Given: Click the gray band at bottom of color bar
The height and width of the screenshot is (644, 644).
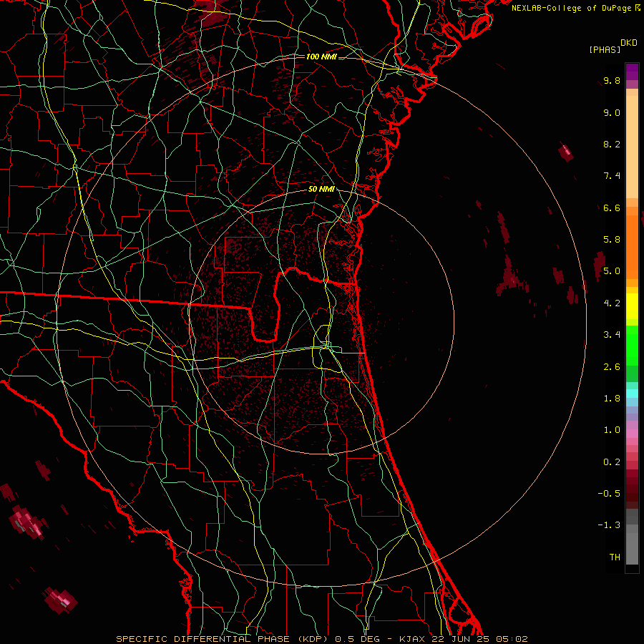Looking at the screenshot, I should (632, 545).
